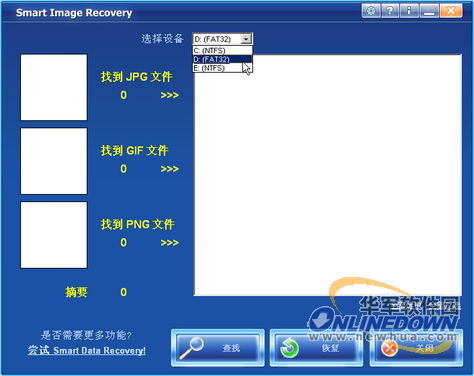474x376 pixels.
Task: Click the GIF preview thumbnail box
Action: pyautogui.click(x=54, y=161)
